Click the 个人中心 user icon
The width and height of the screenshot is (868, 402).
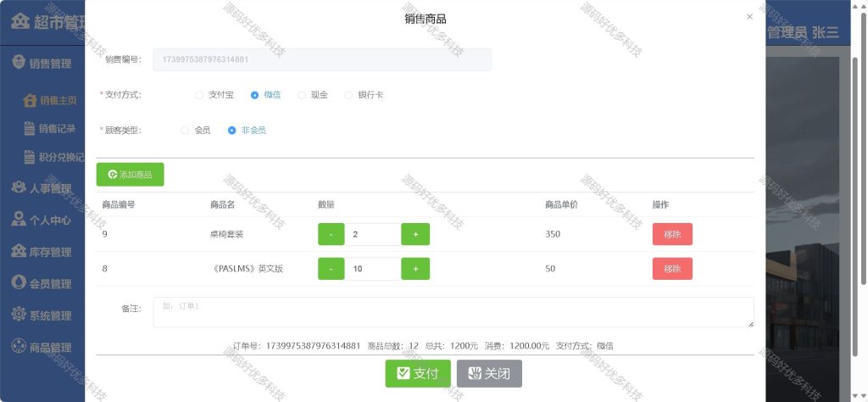pos(19,219)
